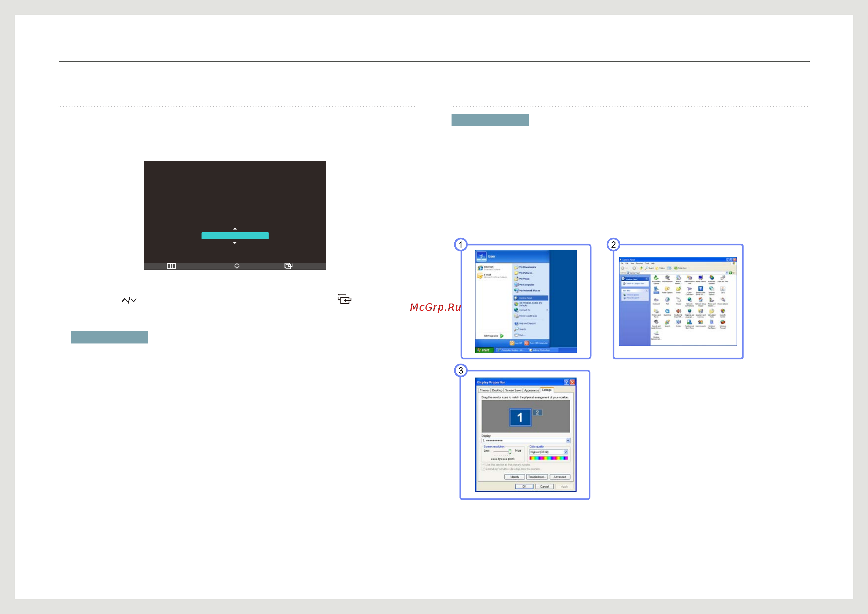868x614 pixels.
Task: Open Administrative Tools in Control Panel
Action: [x=690, y=280]
